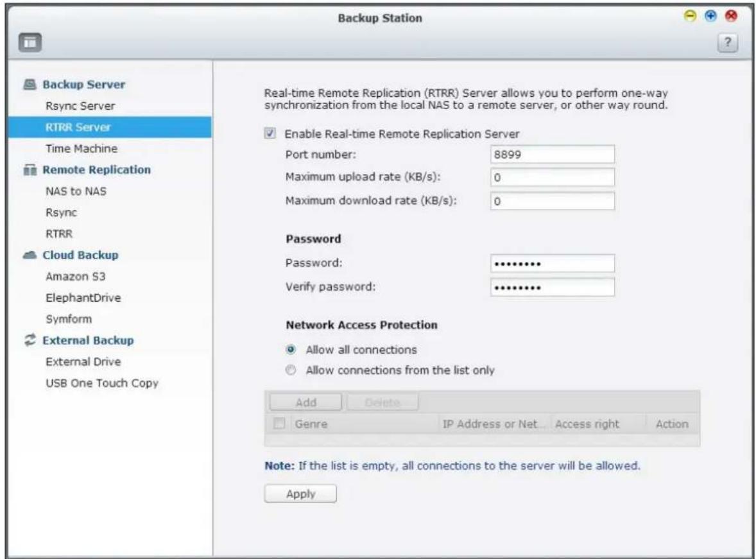This screenshot has height=559, width=756.
Task: Click the External Backup arrows icon
Action: point(30,340)
